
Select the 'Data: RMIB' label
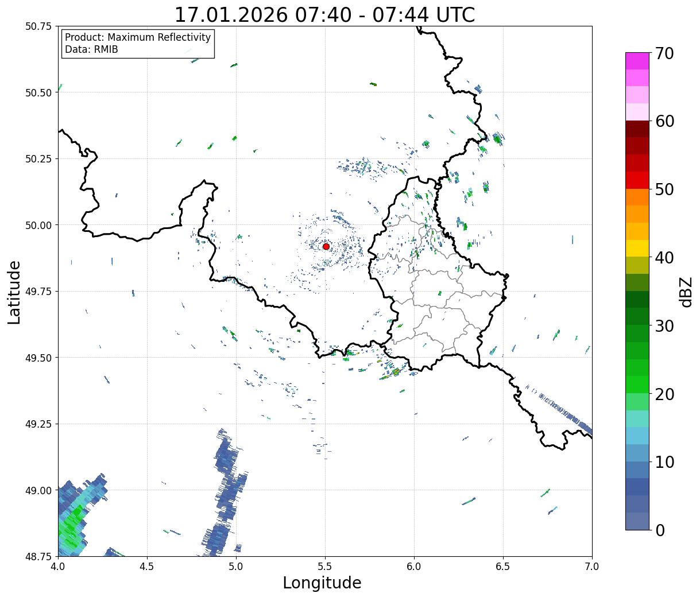pyautogui.click(x=91, y=50)
